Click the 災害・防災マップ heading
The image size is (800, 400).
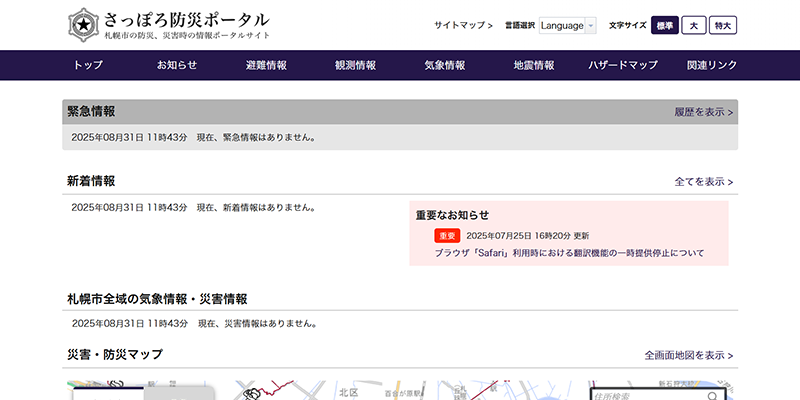115,354
